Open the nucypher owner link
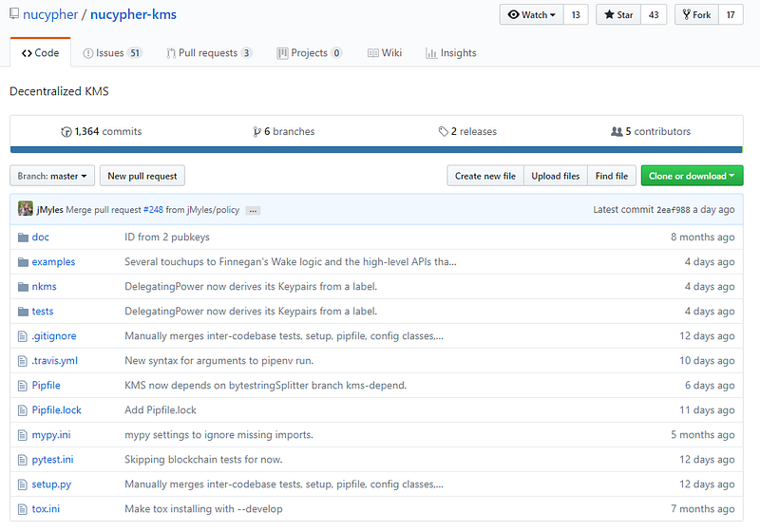 (x=50, y=14)
